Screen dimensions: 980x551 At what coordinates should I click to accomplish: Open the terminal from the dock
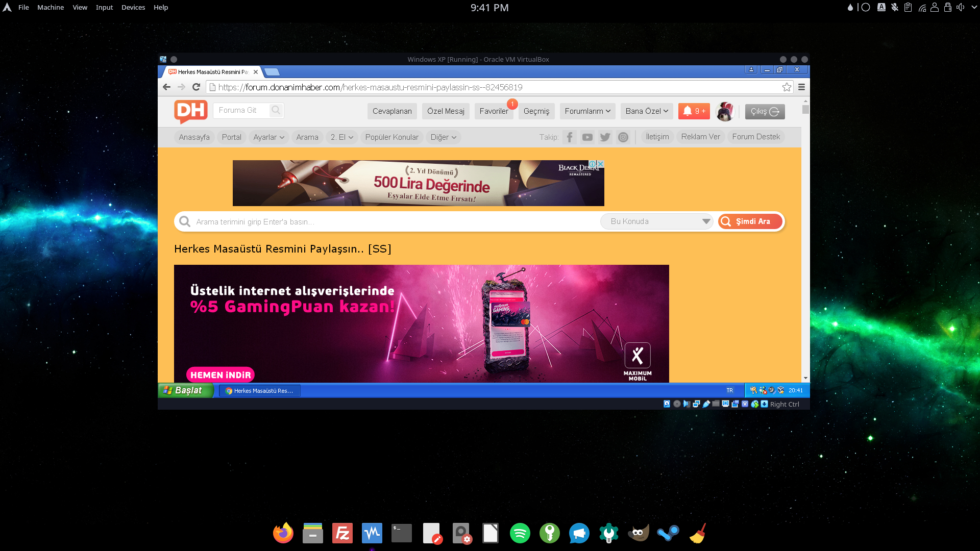pos(402,533)
